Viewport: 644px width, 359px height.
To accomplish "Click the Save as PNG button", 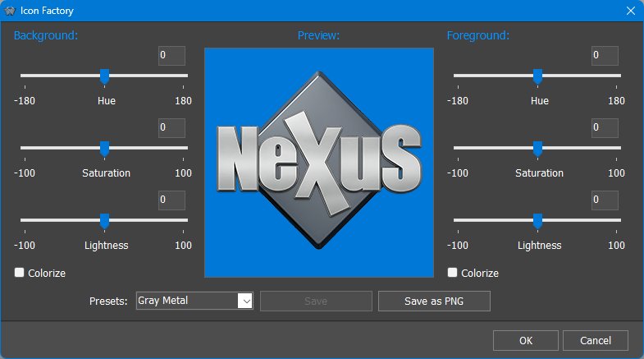I will pyautogui.click(x=434, y=301).
